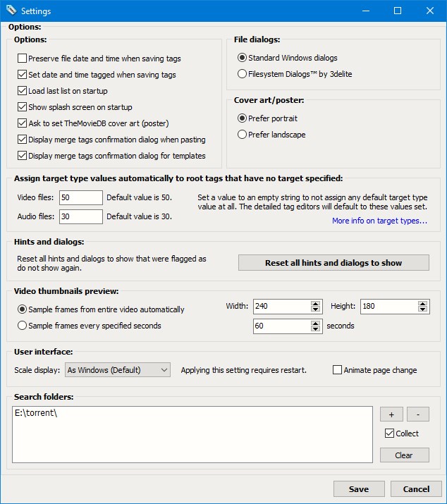Click the Save button
The height and width of the screenshot is (504, 447).
(x=359, y=489)
